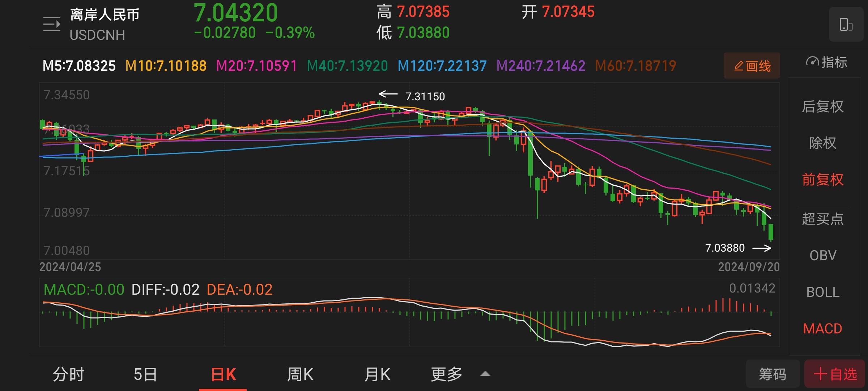Tap the 2024/04/25 start date label

click(x=70, y=267)
